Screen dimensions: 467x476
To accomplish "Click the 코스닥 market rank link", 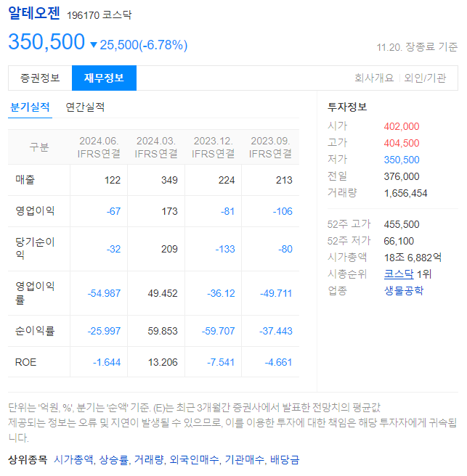I will tap(399, 274).
